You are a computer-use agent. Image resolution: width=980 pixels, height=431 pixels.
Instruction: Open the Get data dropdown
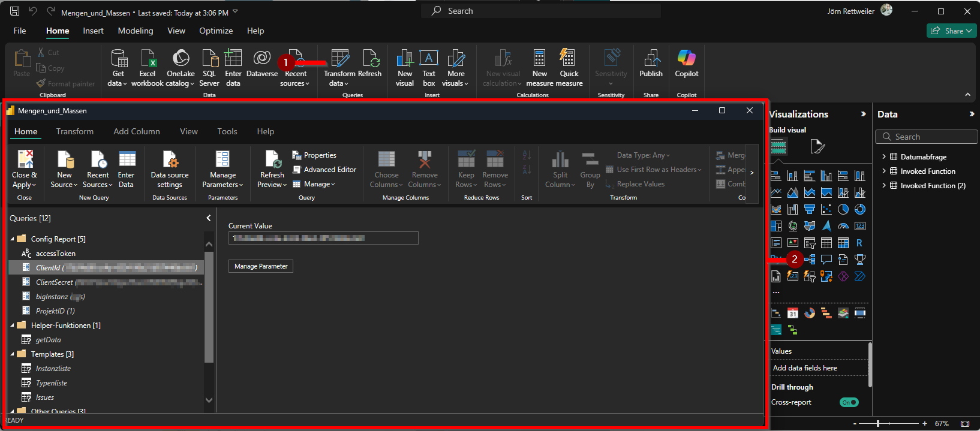pos(118,83)
